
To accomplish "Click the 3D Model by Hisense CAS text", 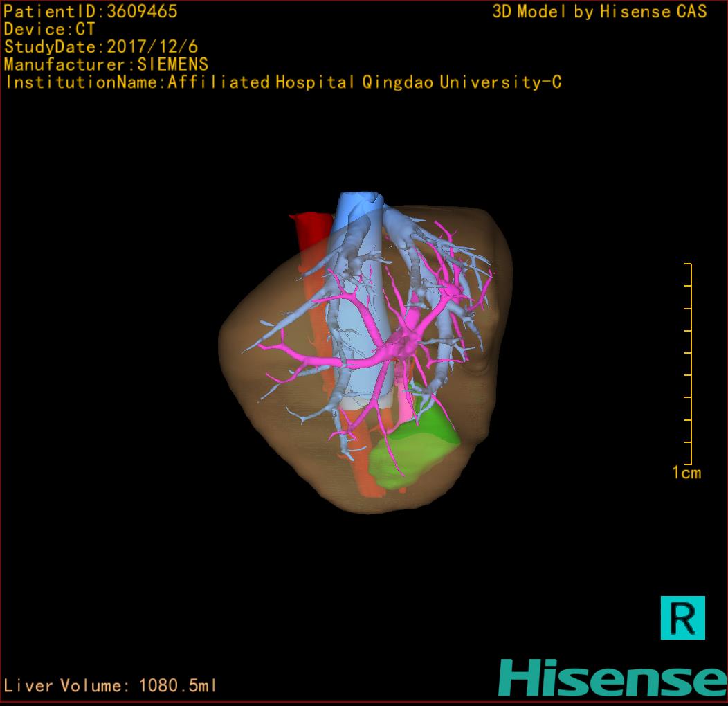I will (x=599, y=12).
